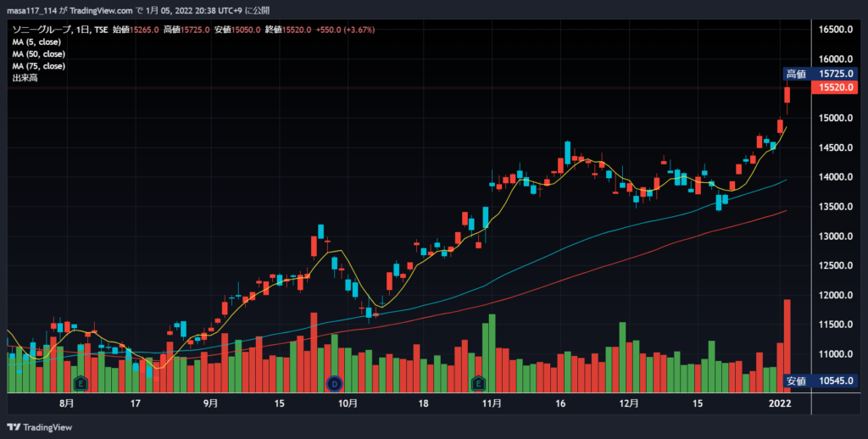The height and width of the screenshot is (439, 868).
Task: Click the 13000.0 price axis value
Action: tap(835, 236)
